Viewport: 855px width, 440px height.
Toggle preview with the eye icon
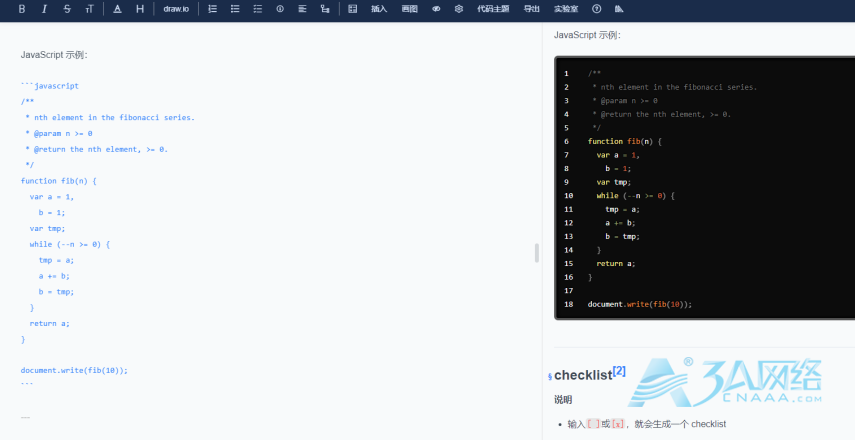pos(436,9)
